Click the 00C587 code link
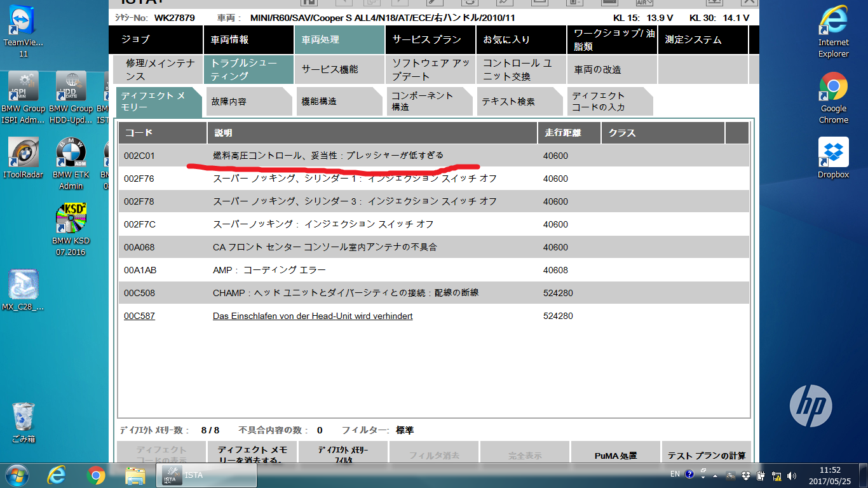Screen dimensions: 868x488 [139, 316]
